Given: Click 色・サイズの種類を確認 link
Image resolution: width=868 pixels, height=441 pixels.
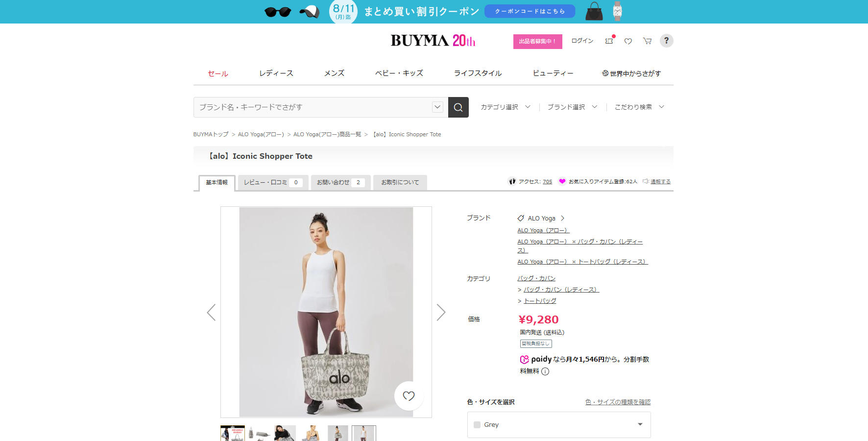Looking at the screenshot, I should (x=618, y=402).
